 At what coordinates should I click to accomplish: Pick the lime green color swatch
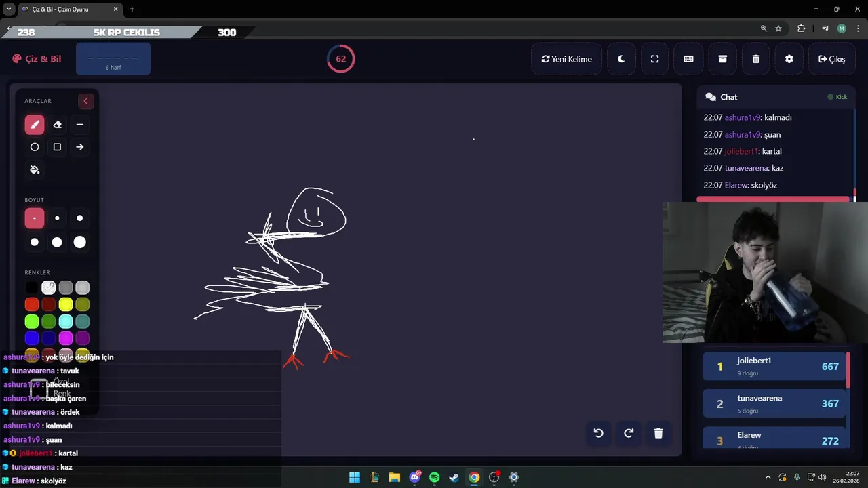click(32, 321)
